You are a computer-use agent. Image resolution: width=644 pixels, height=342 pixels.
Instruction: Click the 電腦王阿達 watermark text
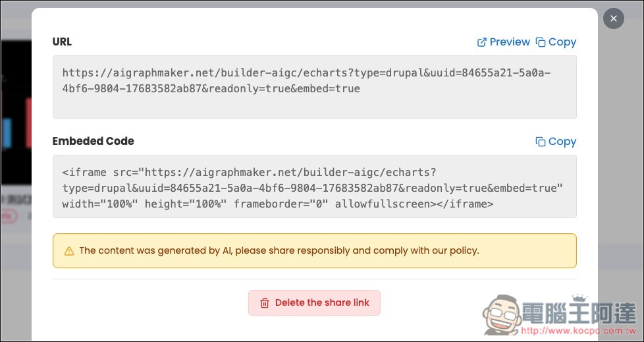click(x=579, y=312)
